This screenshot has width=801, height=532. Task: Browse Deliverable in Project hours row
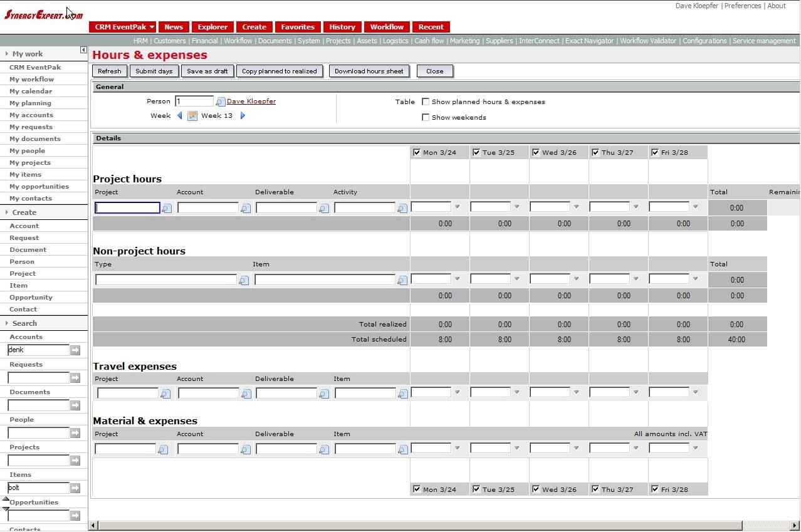(x=324, y=208)
